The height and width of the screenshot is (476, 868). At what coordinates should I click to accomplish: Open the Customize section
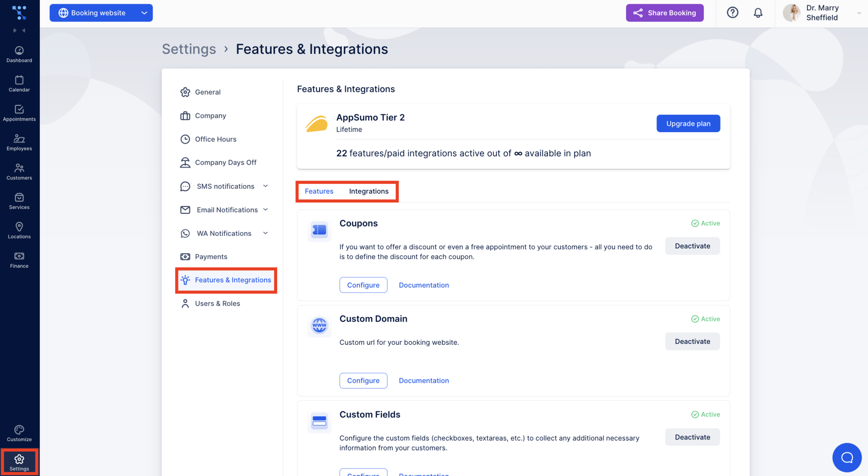pos(19,432)
